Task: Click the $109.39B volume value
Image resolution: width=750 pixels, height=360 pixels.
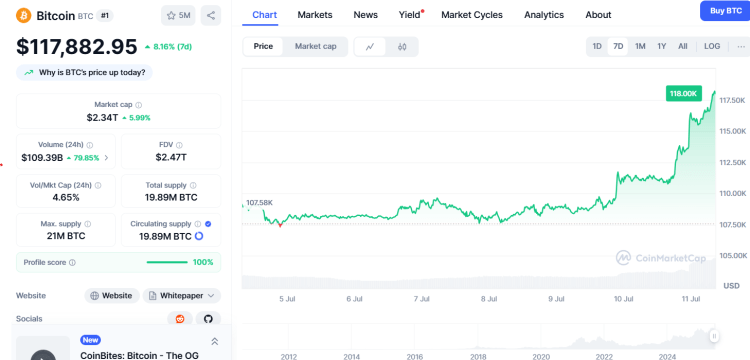Action: click(42, 158)
